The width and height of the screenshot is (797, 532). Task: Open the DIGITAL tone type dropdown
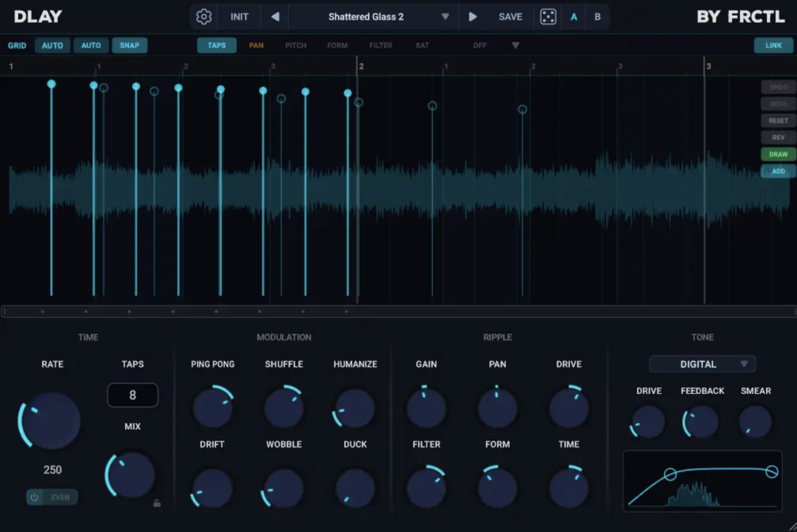click(x=702, y=364)
